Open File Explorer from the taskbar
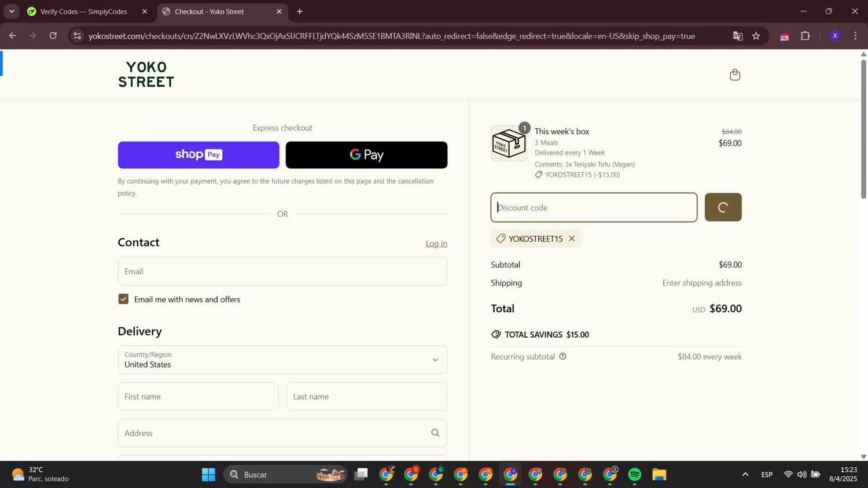868x488 pixels. [660, 475]
